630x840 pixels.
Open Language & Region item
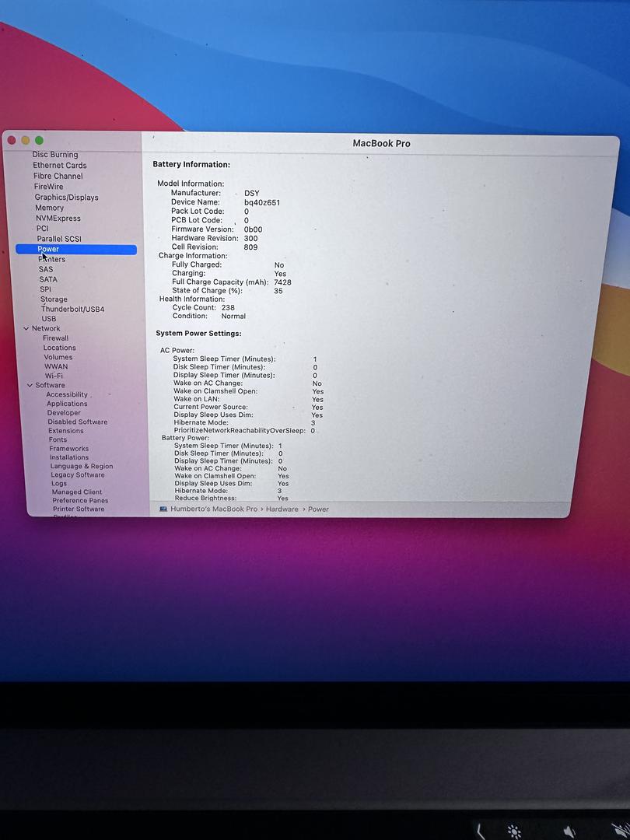tap(82, 467)
